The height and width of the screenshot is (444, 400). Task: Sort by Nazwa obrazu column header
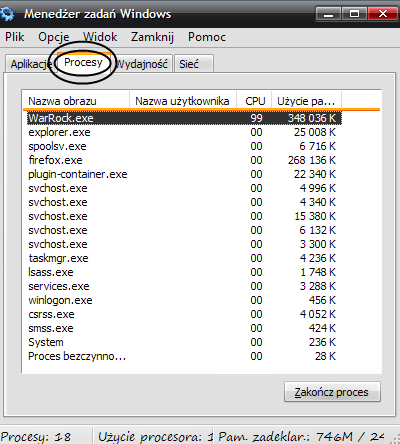coord(76,101)
